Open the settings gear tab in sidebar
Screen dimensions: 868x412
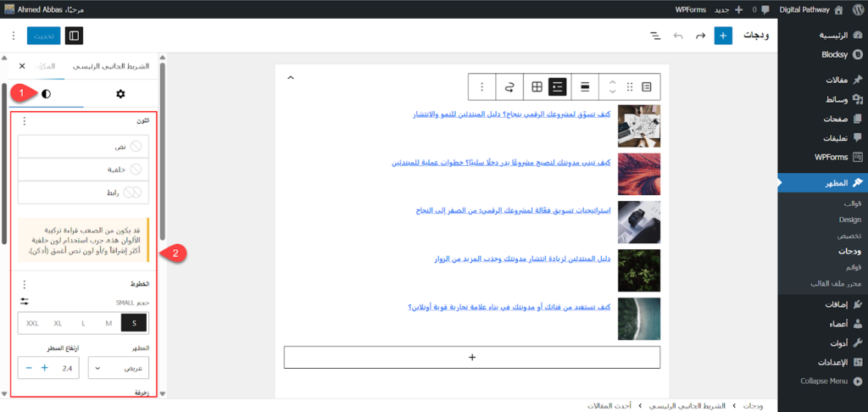[120, 93]
